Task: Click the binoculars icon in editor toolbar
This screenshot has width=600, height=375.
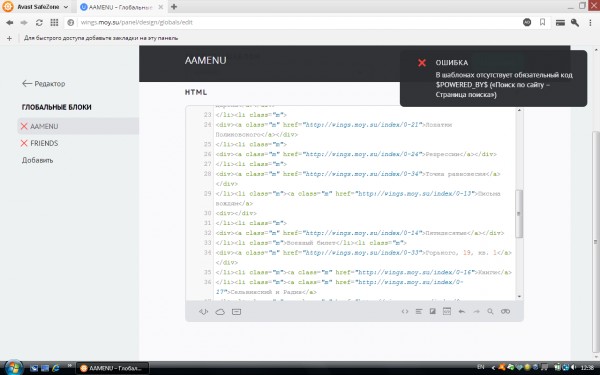Action: [x=505, y=311]
